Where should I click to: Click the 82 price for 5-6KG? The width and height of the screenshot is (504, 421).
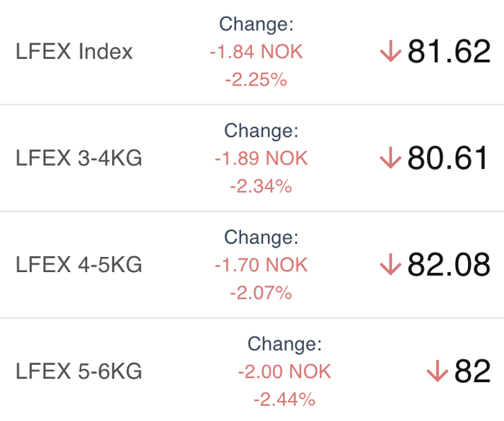(x=472, y=371)
